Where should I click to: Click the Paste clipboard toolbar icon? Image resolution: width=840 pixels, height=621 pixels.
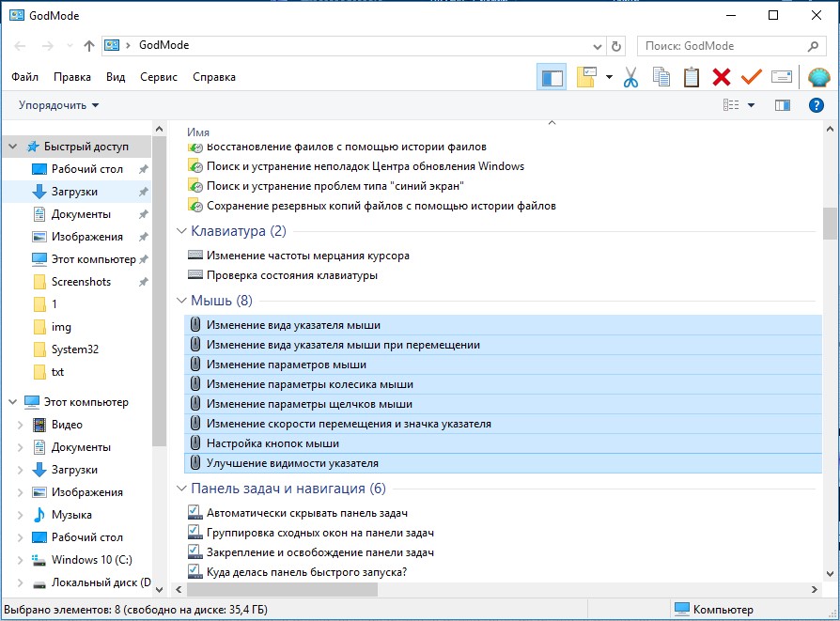click(691, 77)
